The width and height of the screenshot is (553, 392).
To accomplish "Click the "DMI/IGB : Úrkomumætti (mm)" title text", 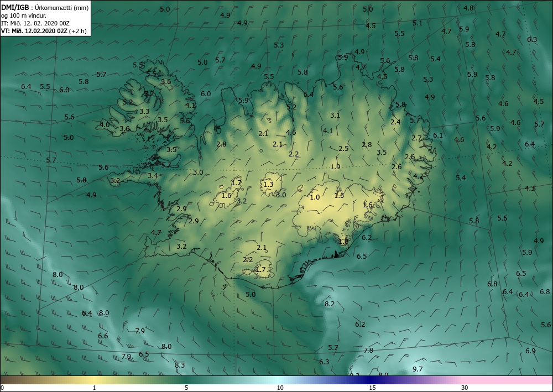I will (x=45, y=7).
